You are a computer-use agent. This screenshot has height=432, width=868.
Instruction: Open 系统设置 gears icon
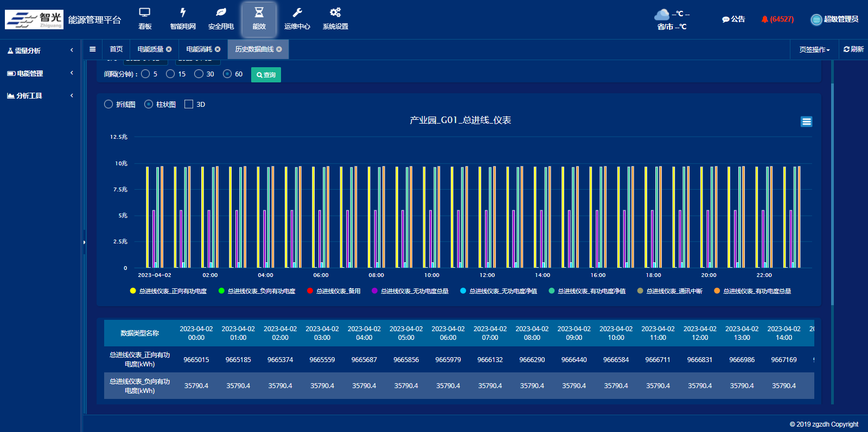[x=335, y=13]
